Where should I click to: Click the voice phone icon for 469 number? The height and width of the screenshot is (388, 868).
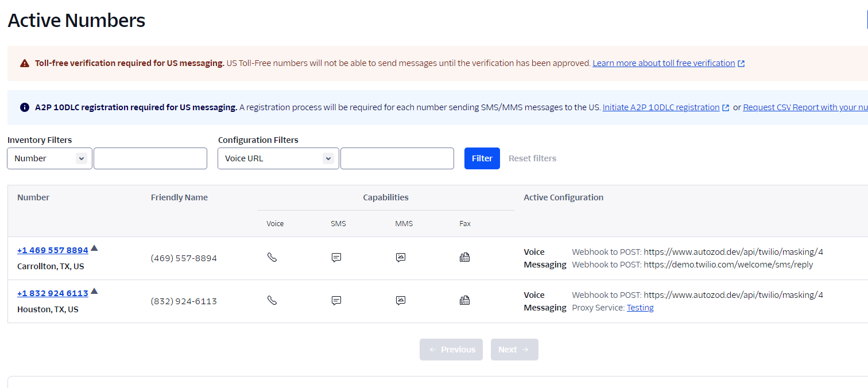272,257
